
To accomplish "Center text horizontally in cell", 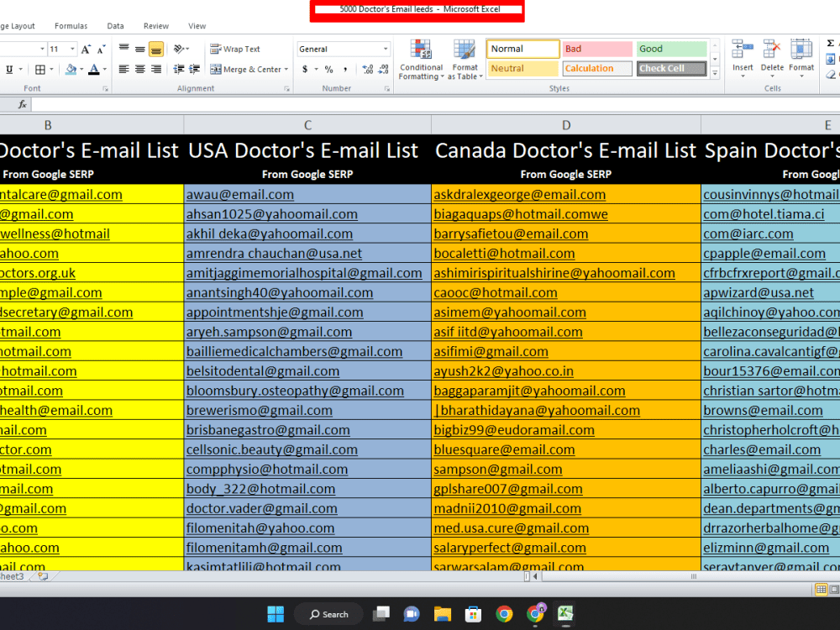I will point(139,69).
